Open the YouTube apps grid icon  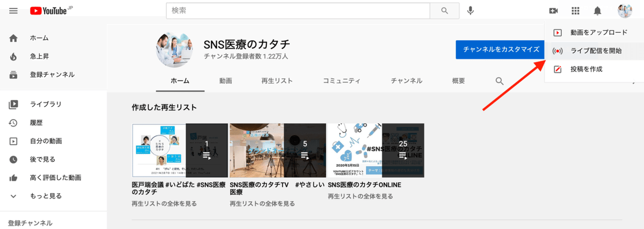576,11
